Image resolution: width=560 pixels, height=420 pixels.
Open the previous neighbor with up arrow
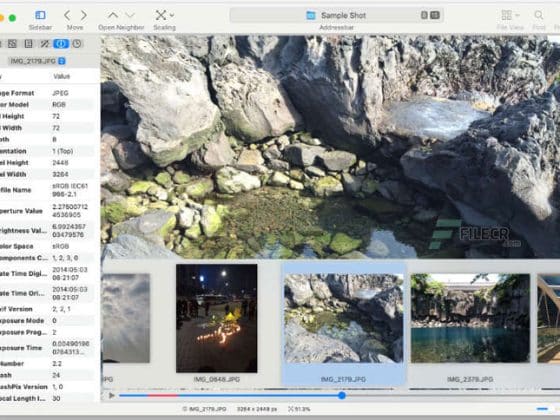pyautogui.click(x=113, y=15)
